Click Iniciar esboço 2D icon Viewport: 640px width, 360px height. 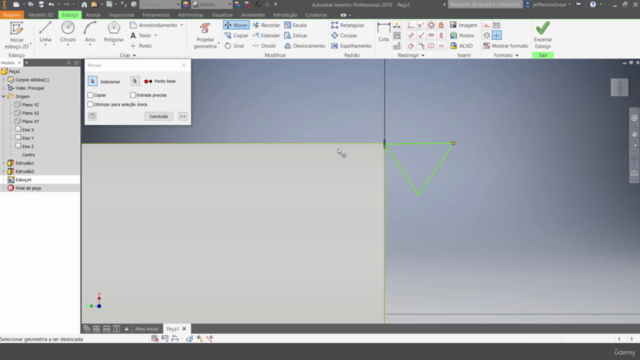click(17, 29)
